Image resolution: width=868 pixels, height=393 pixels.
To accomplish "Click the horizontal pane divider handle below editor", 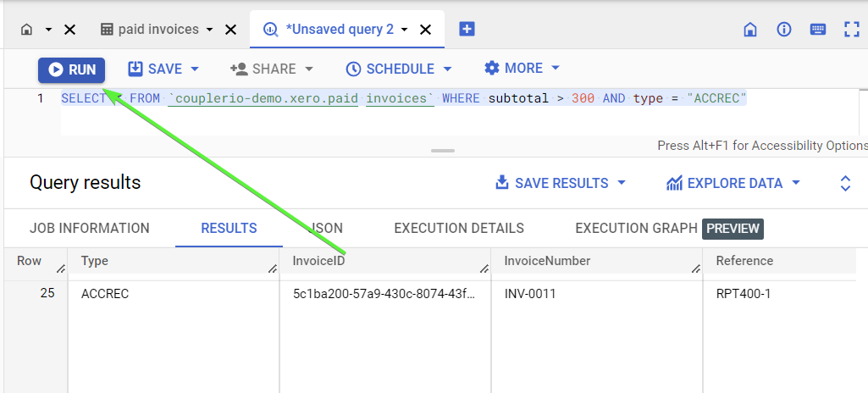I will pos(443,151).
